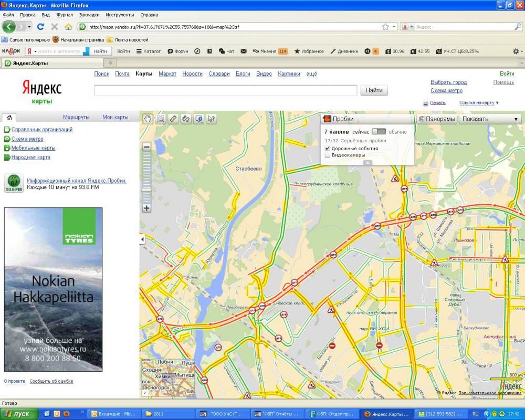Open the Правка menu

pos(27,15)
